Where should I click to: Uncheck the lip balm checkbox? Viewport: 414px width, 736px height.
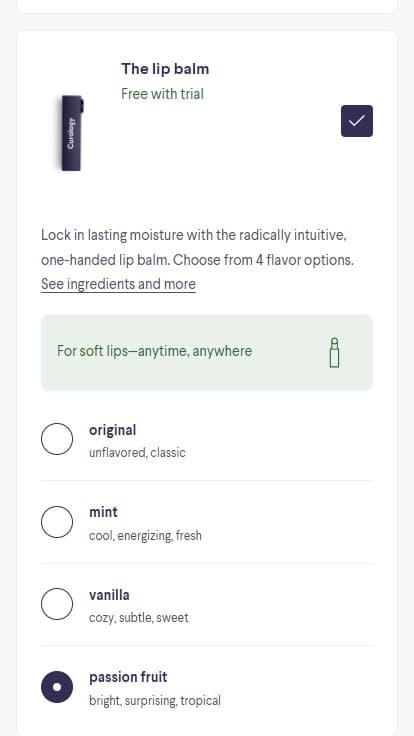click(357, 121)
